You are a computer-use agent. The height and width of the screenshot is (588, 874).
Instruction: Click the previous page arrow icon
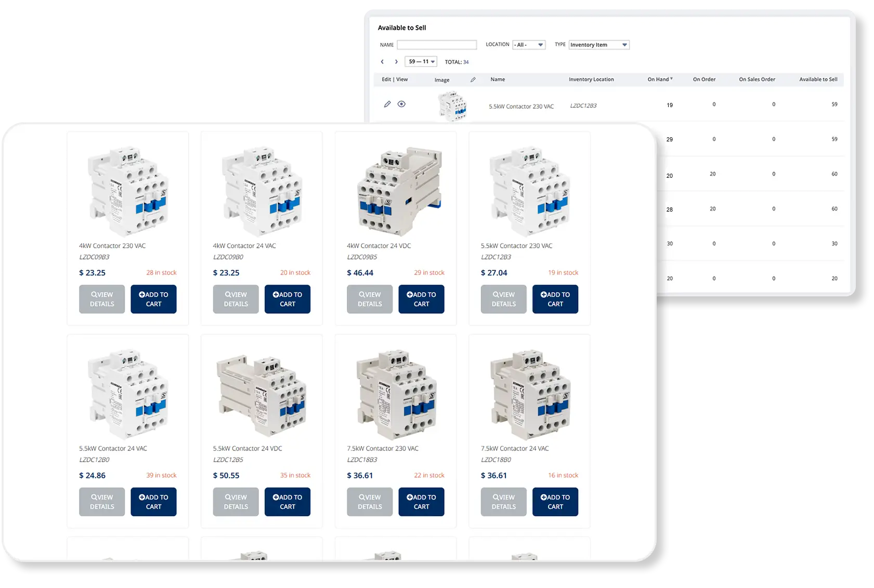[382, 61]
